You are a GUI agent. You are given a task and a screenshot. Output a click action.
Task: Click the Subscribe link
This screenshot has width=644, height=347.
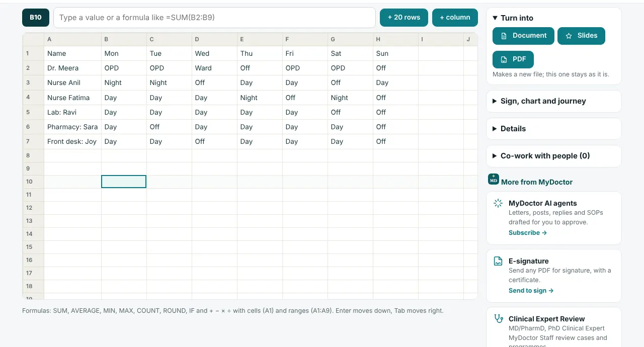[528, 233]
